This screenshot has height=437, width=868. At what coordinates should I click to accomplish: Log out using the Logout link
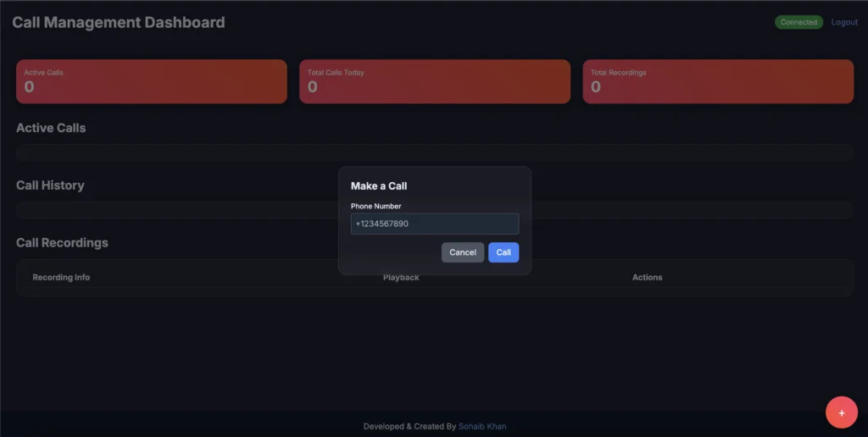[843, 22]
